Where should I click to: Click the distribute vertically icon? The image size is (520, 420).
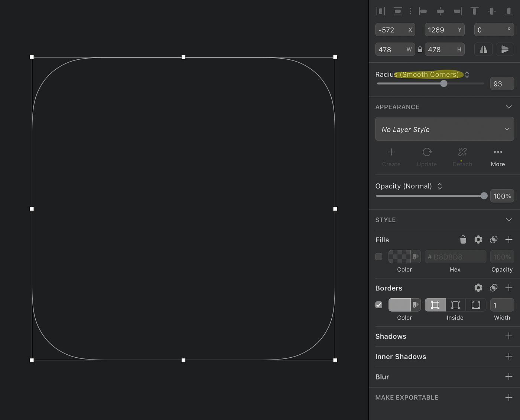tap(398, 11)
